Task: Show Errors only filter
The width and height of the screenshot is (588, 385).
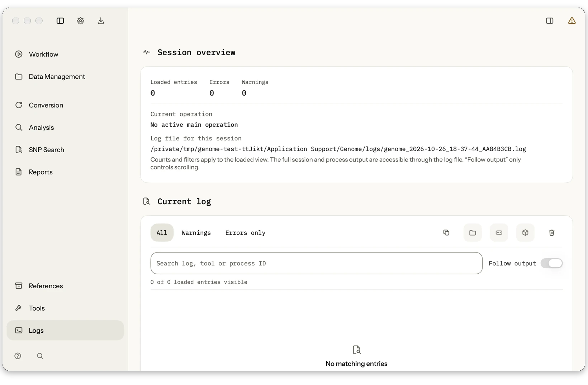Action: (245, 233)
